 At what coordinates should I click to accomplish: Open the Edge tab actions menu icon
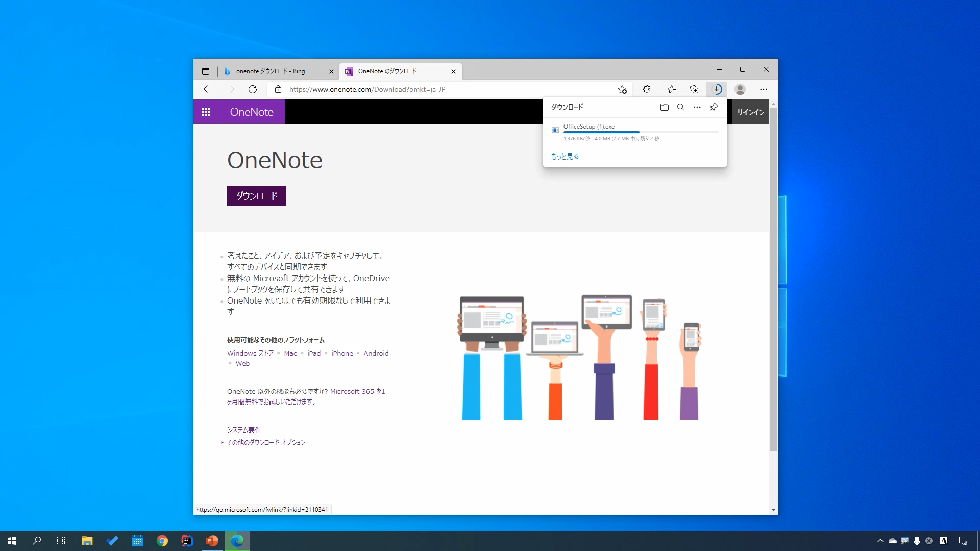(206, 71)
